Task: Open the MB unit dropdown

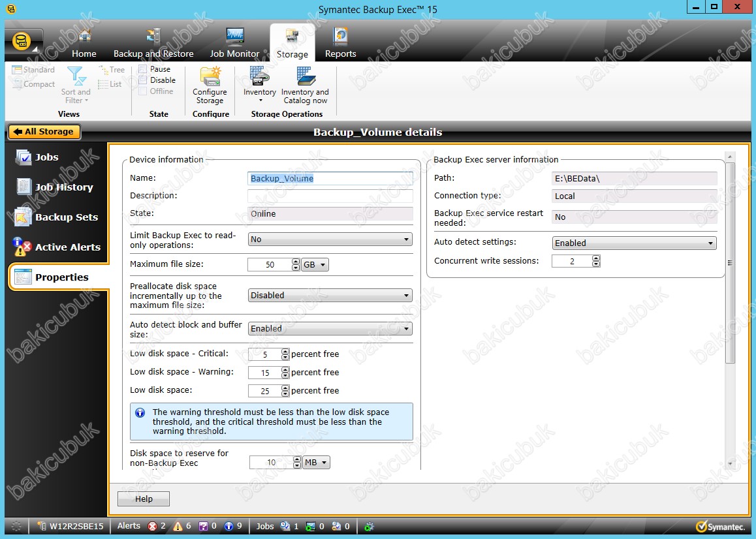Action: (316, 463)
